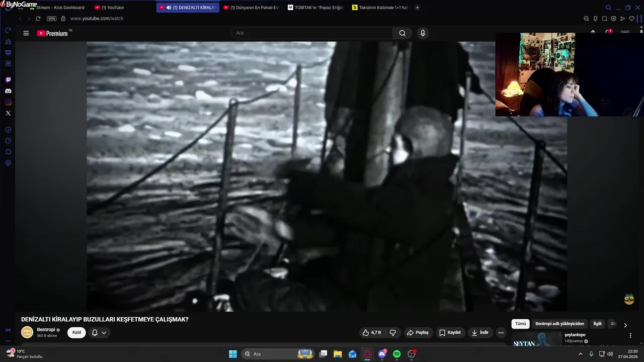The height and width of the screenshot is (362, 644).
Task: Select the Tümü filter chip
Action: (520, 324)
